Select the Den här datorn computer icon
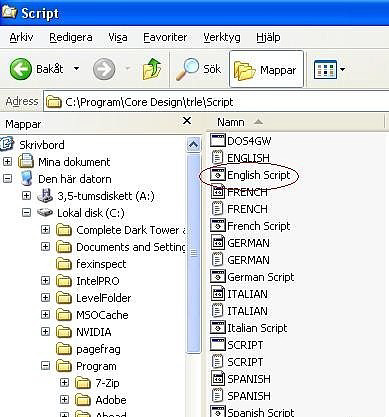This screenshot has height=417, width=389. click(x=26, y=178)
